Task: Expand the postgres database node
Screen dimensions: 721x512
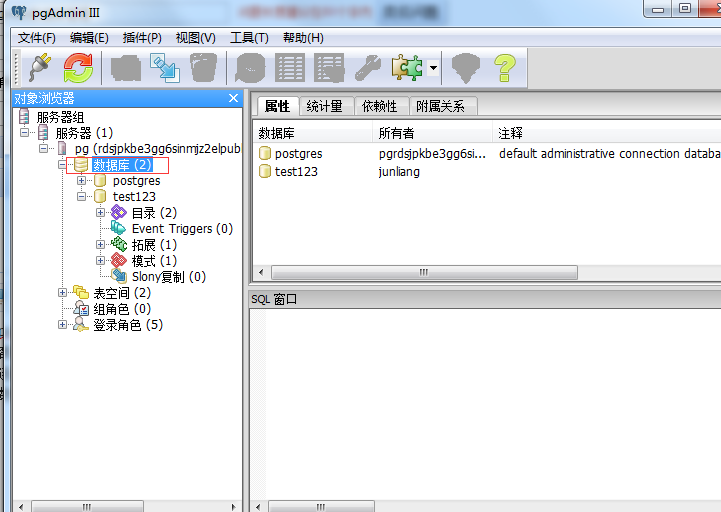Action: 82,181
